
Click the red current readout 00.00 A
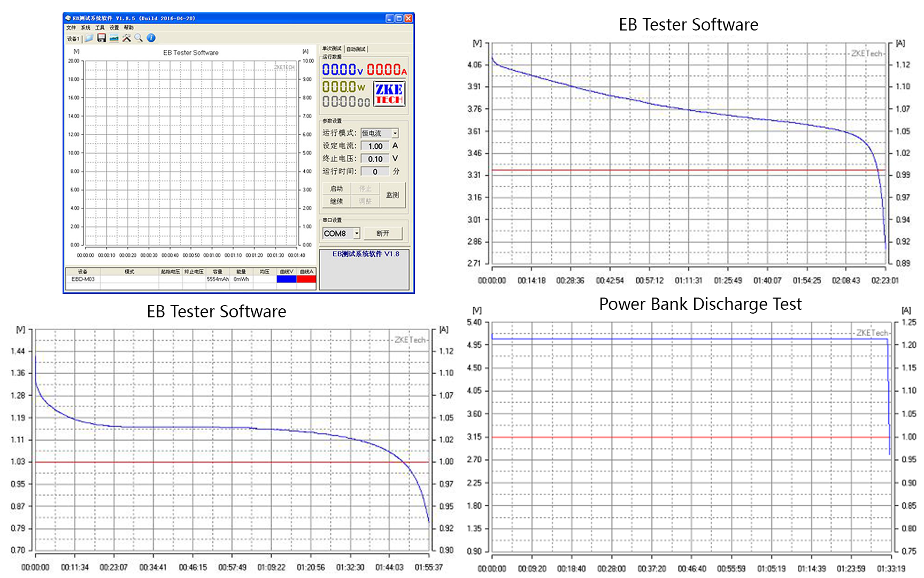coord(387,70)
